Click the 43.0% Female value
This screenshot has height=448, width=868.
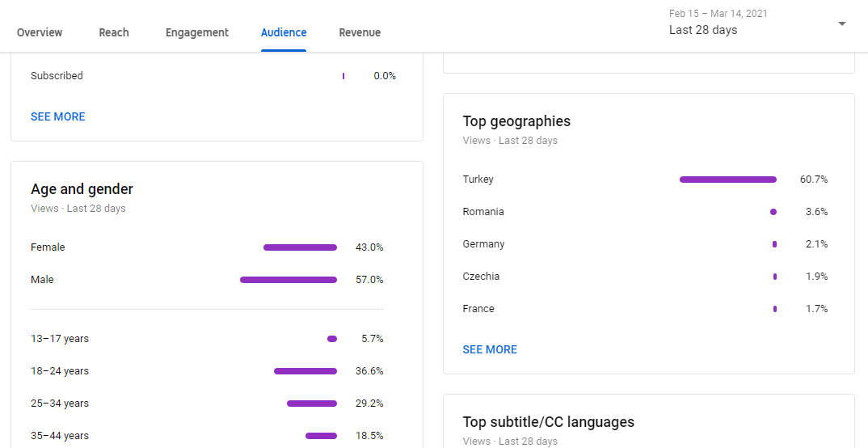point(369,247)
